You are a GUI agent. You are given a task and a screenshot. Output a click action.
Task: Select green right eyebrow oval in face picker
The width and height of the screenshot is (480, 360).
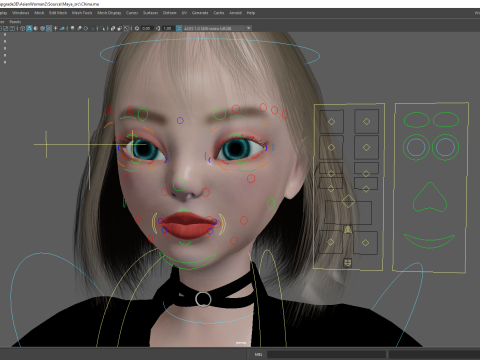point(446,119)
